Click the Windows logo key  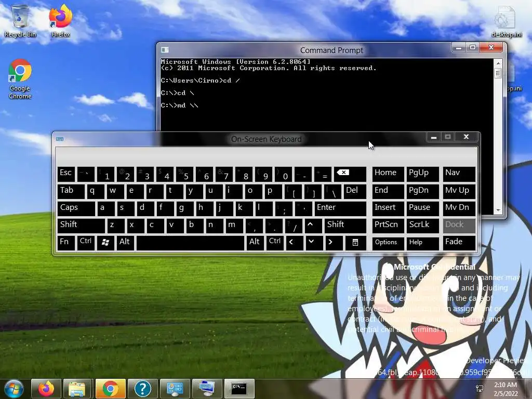point(105,242)
